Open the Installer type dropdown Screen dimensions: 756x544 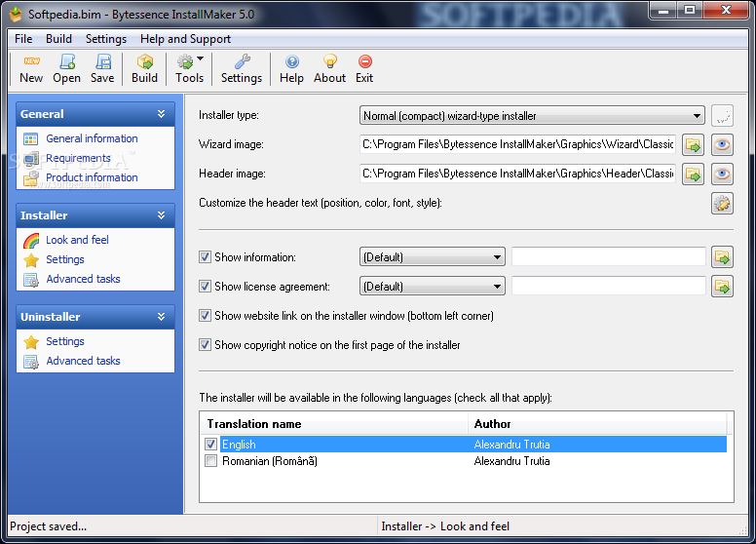point(532,116)
